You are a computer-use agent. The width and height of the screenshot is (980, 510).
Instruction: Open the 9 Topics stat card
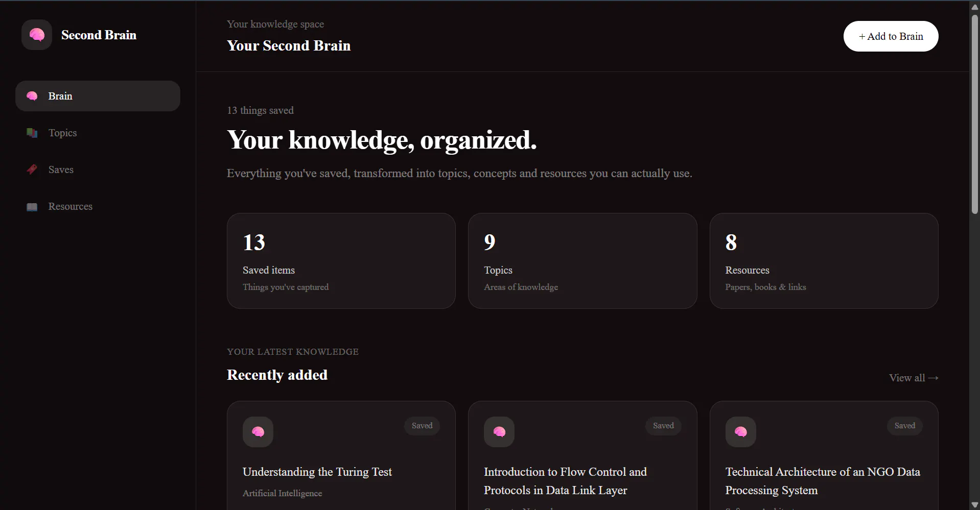tap(582, 261)
